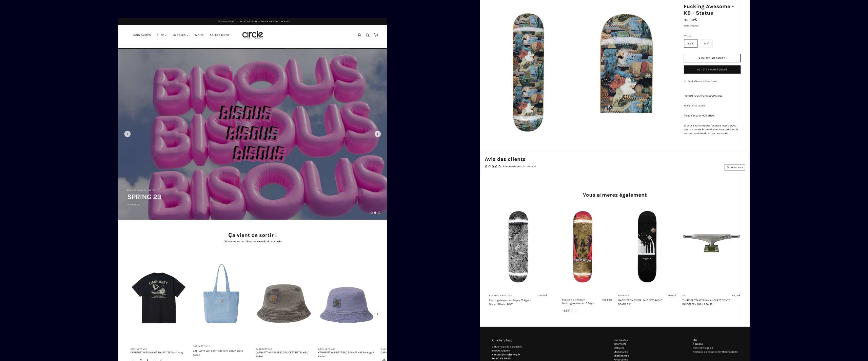Select the 8.5" size option

(707, 43)
